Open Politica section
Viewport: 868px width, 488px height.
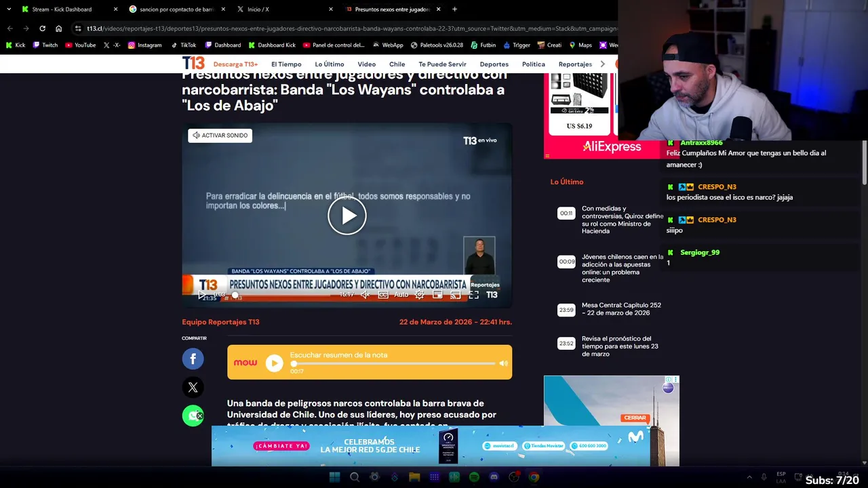(534, 64)
